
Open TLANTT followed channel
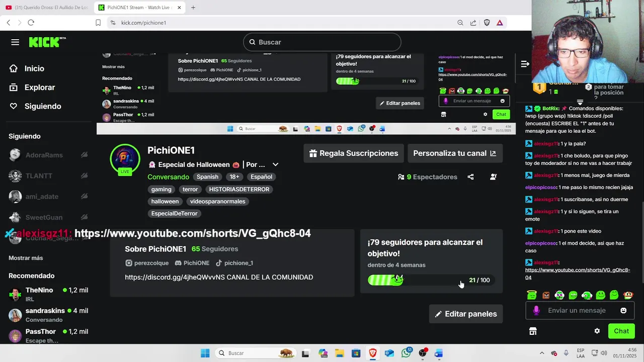(x=48, y=176)
